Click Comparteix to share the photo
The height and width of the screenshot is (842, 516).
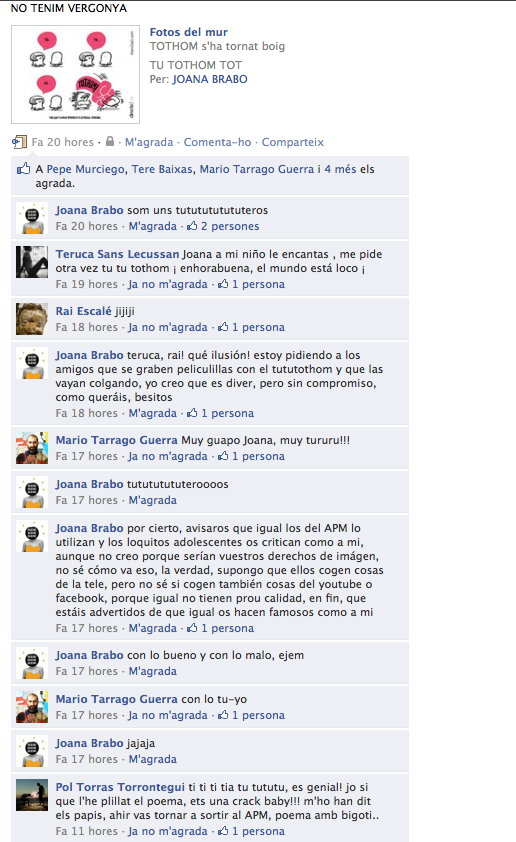[x=293, y=142]
